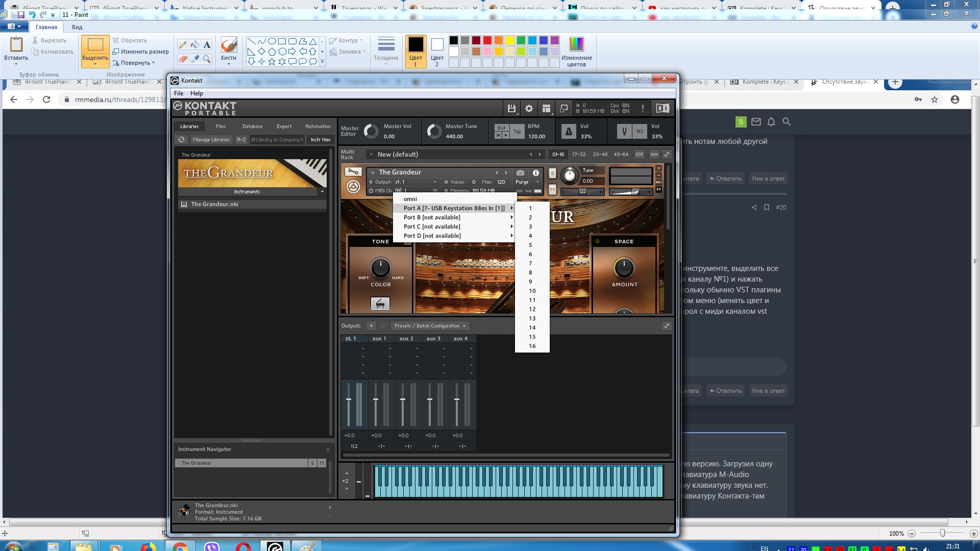Click the workspace layout panel icon

coord(546,108)
